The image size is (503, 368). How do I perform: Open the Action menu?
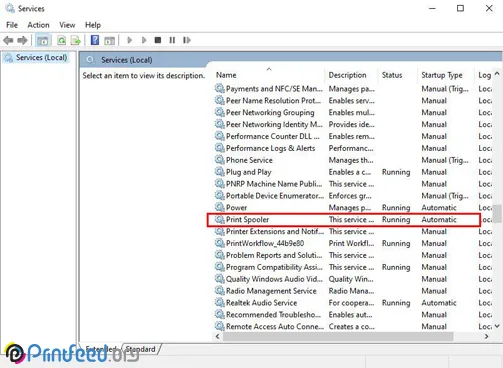38,25
